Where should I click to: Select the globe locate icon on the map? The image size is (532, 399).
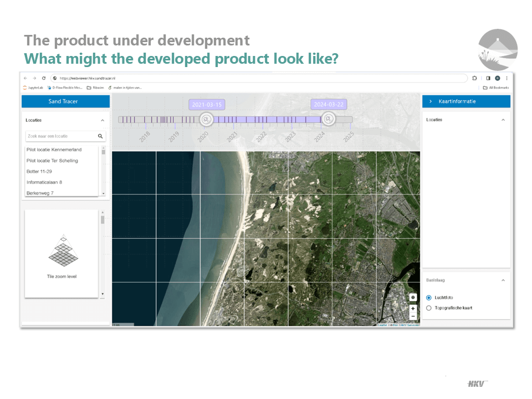[x=413, y=297]
